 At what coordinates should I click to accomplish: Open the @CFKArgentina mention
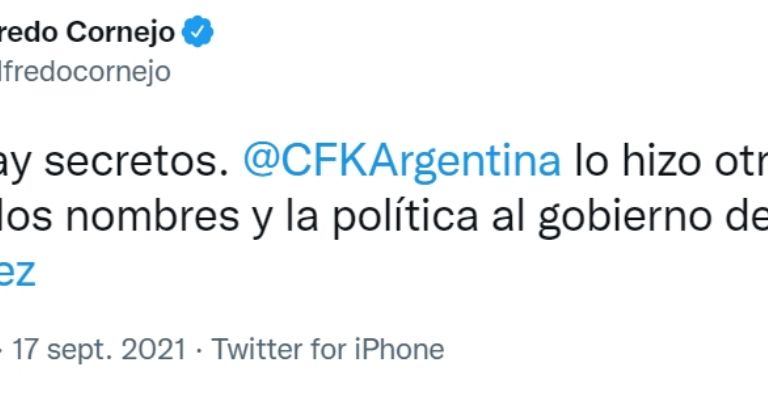pyautogui.click(x=401, y=160)
